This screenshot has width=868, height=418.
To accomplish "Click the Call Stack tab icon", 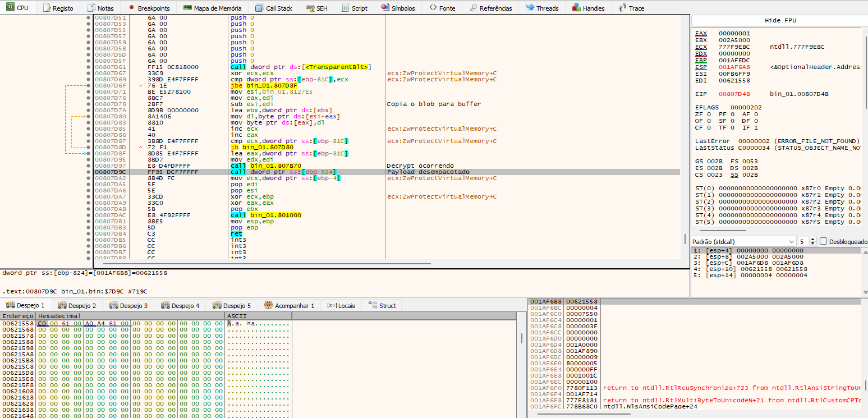I will point(259,8).
